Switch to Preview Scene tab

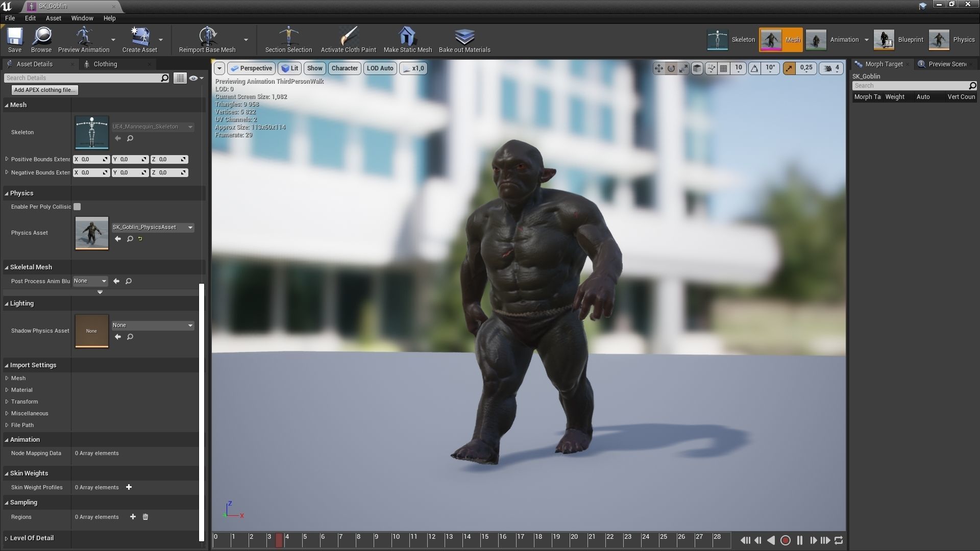[x=947, y=64]
